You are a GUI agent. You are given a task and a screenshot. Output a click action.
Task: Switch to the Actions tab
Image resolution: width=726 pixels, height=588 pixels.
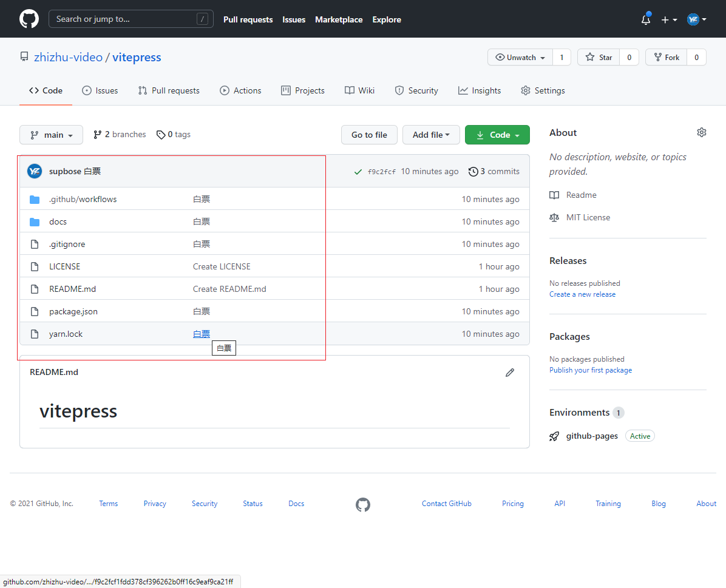click(x=240, y=91)
